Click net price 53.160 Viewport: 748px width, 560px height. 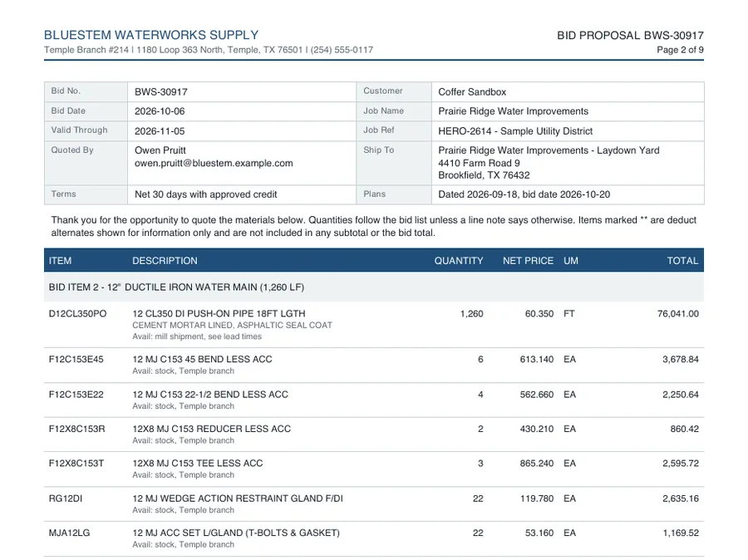pos(539,533)
